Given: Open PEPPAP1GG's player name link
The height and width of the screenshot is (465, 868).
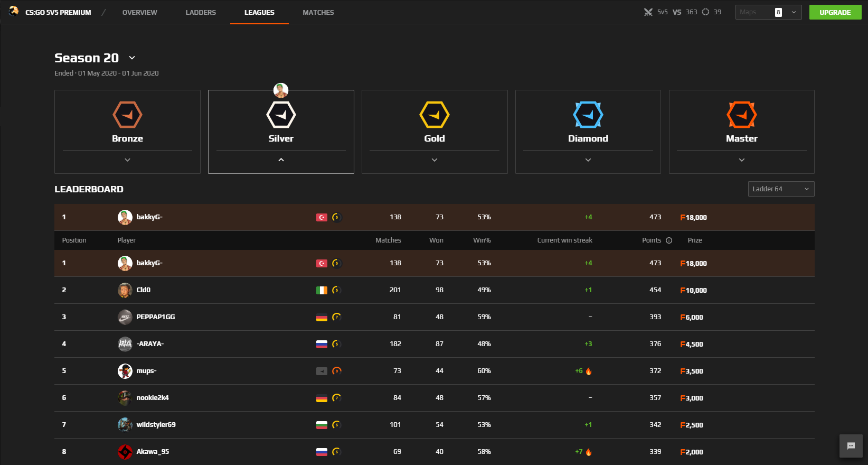Looking at the screenshot, I should pos(156,317).
